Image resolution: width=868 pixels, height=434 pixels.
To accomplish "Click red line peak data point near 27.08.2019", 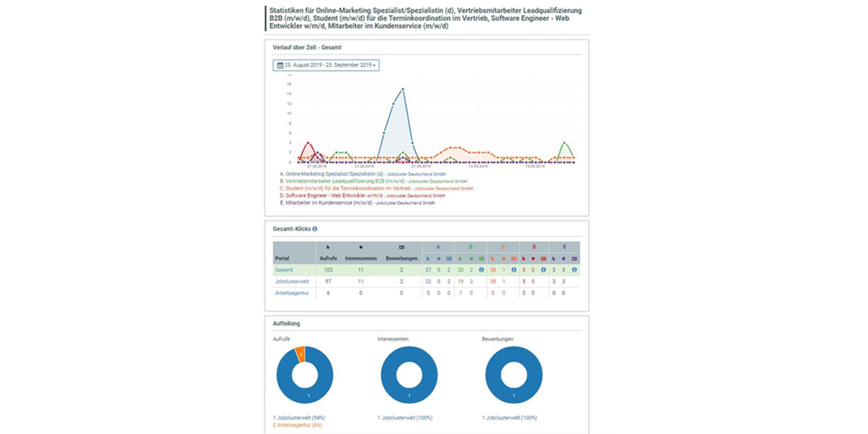I will pyautogui.click(x=309, y=142).
